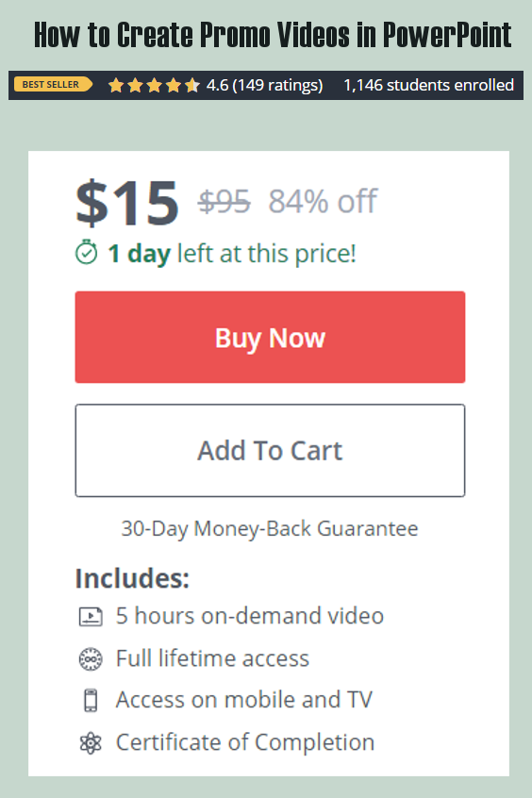
Task: Click the on-demand video play icon
Action: [x=91, y=616]
